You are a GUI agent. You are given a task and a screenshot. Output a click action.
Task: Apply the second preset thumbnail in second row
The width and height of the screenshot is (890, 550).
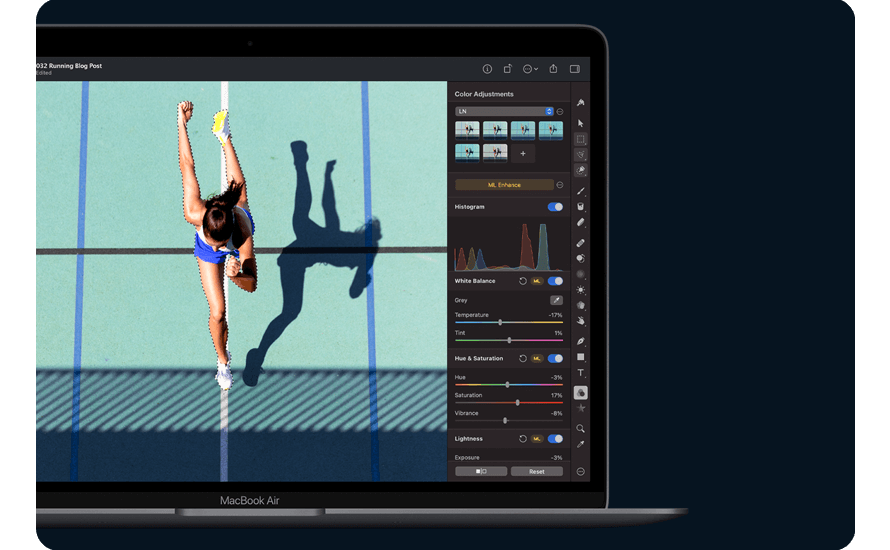pos(495,153)
